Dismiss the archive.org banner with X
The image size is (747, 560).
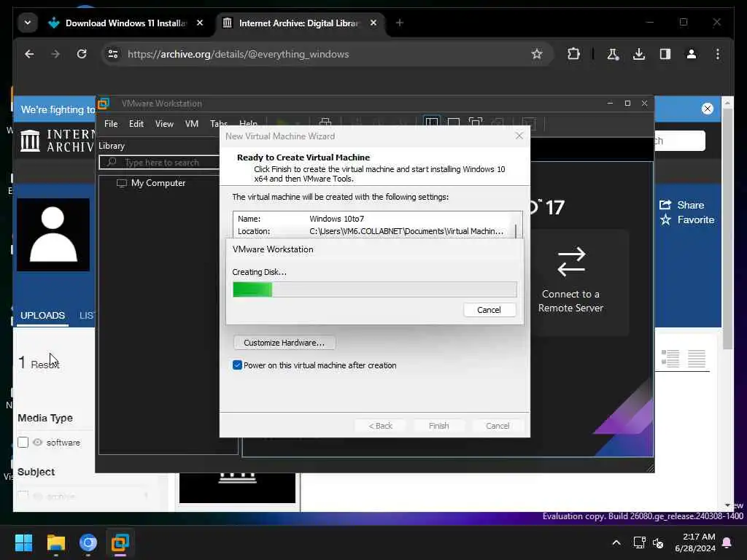708,109
